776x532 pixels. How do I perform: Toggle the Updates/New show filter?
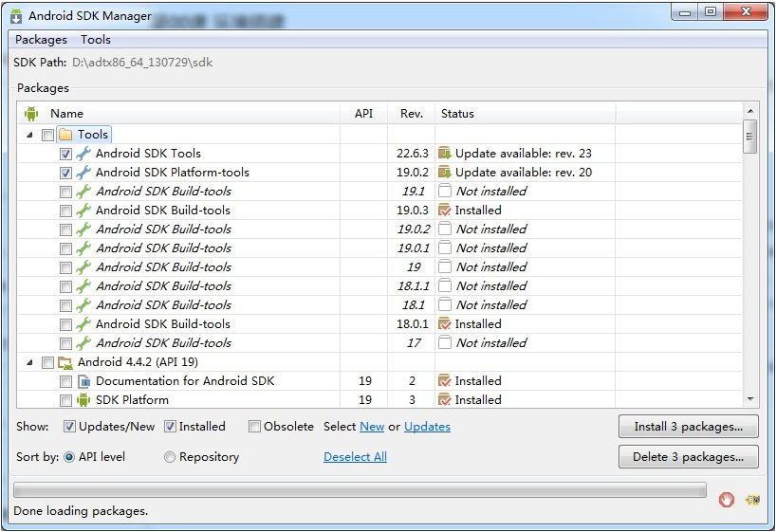pos(70,426)
